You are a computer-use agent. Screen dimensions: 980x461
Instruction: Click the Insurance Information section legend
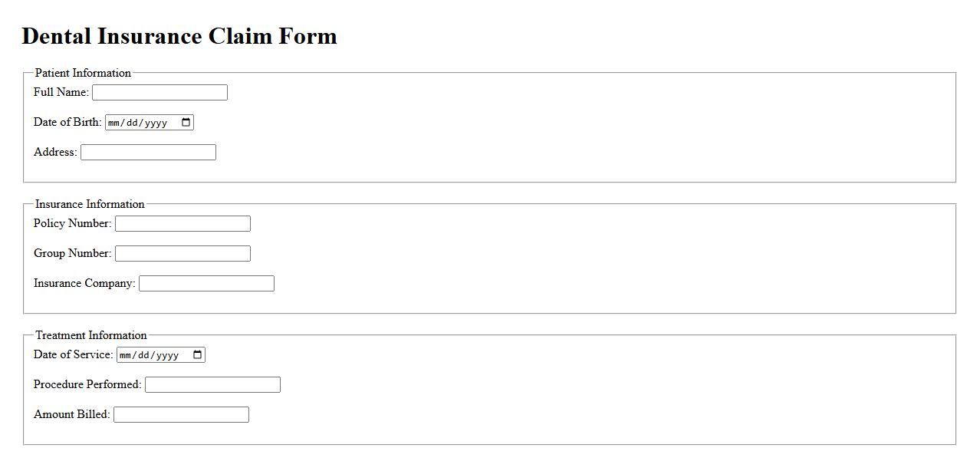coord(90,204)
